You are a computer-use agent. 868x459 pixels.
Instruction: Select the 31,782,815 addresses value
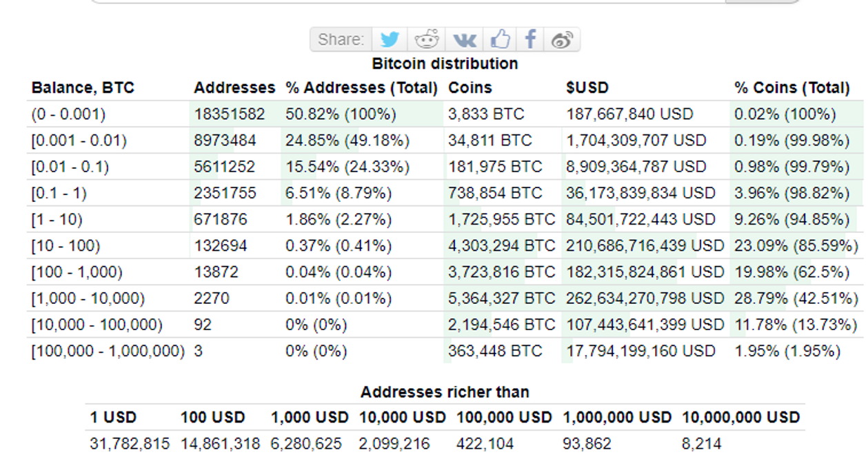point(130,444)
